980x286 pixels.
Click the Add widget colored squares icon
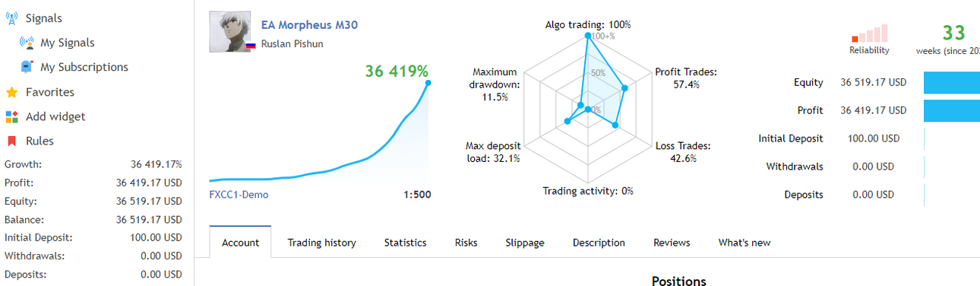pyautogui.click(x=11, y=116)
